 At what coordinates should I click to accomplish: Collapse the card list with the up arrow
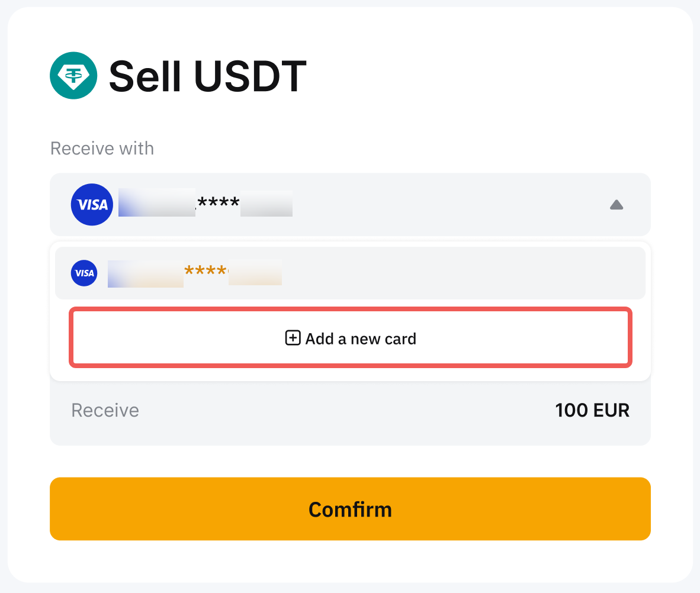[x=616, y=205]
